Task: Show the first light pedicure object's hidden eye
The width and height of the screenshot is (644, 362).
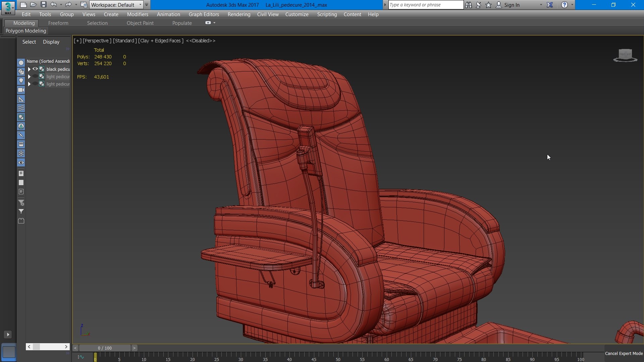Action: [35, 76]
